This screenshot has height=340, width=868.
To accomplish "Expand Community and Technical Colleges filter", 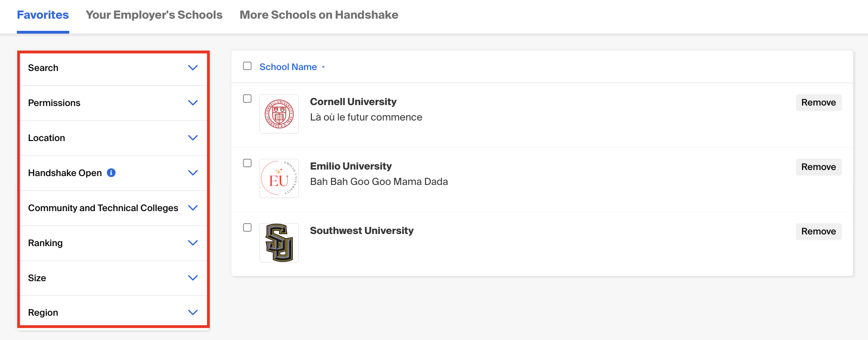I will (x=113, y=208).
